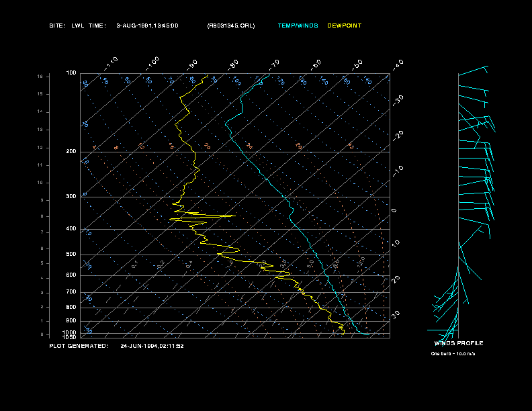532x411 pixels.
Task: Click the 900 pressure level label
Action: click(71, 321)
